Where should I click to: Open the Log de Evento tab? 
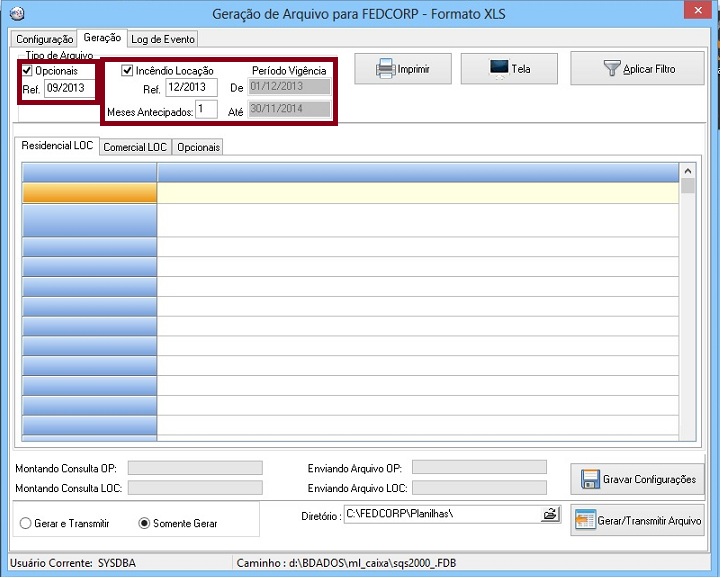click(x=163, y=39)
